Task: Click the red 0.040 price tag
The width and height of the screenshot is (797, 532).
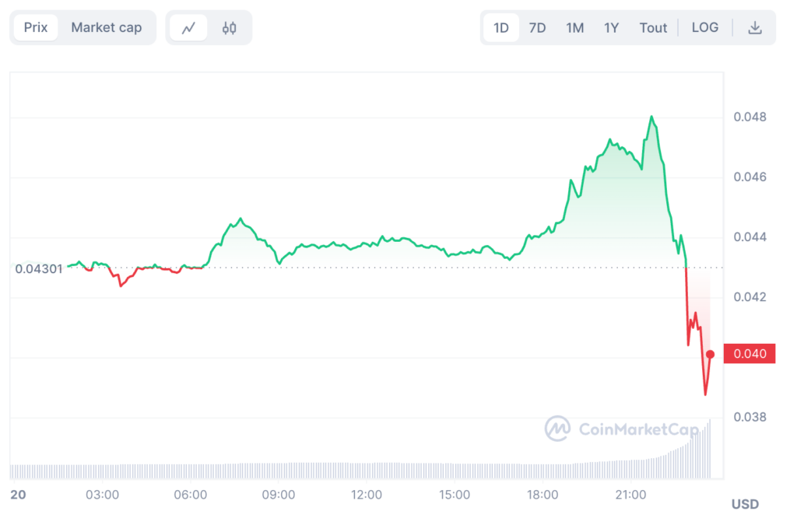Action: (x=749, y=354)
